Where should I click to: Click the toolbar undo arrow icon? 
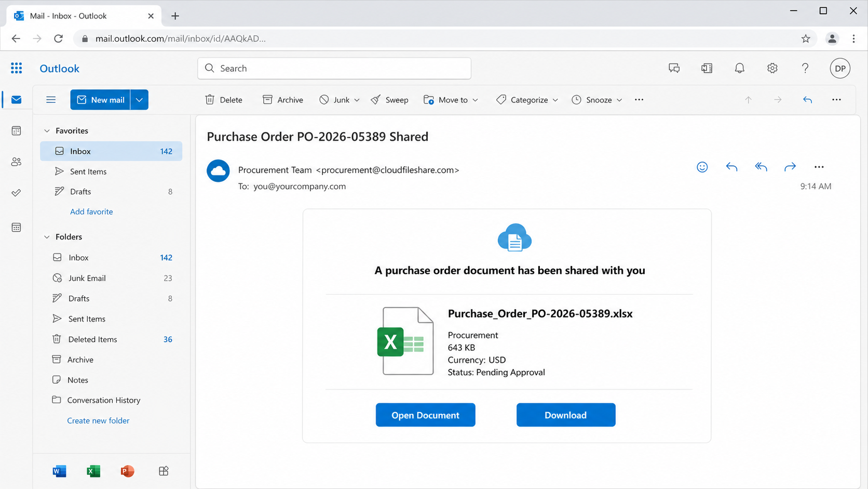(807, 100)
